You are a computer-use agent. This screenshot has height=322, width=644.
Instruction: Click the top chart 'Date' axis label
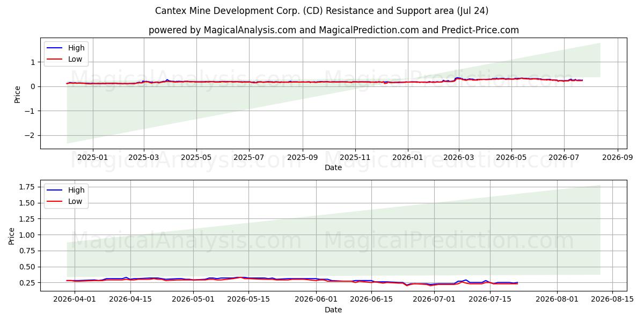[x=333, y=167]
